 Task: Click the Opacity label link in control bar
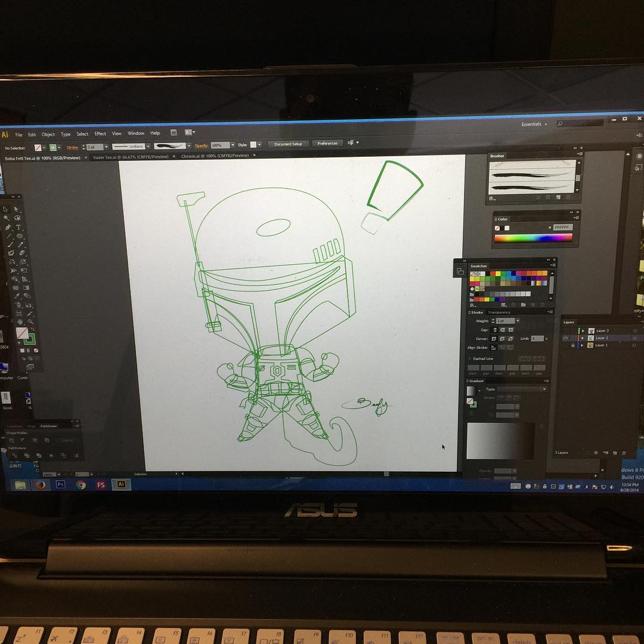[x=201, y=146]
